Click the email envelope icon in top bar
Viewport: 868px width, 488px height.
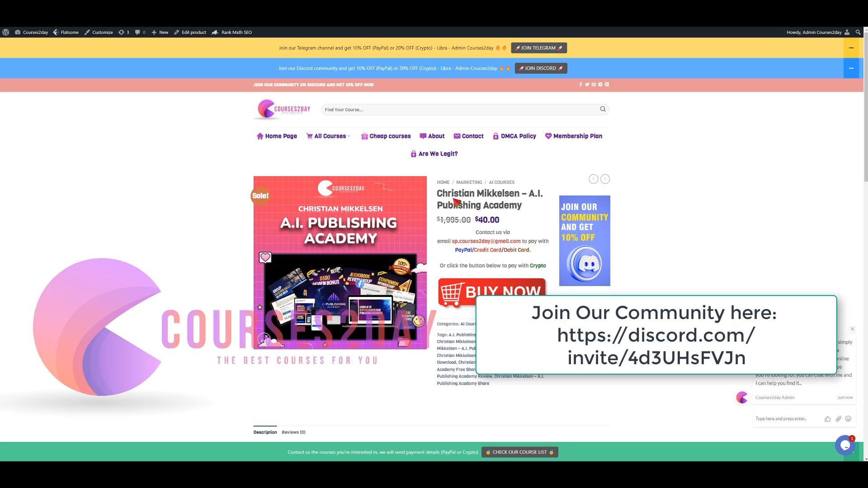(594, 84)
